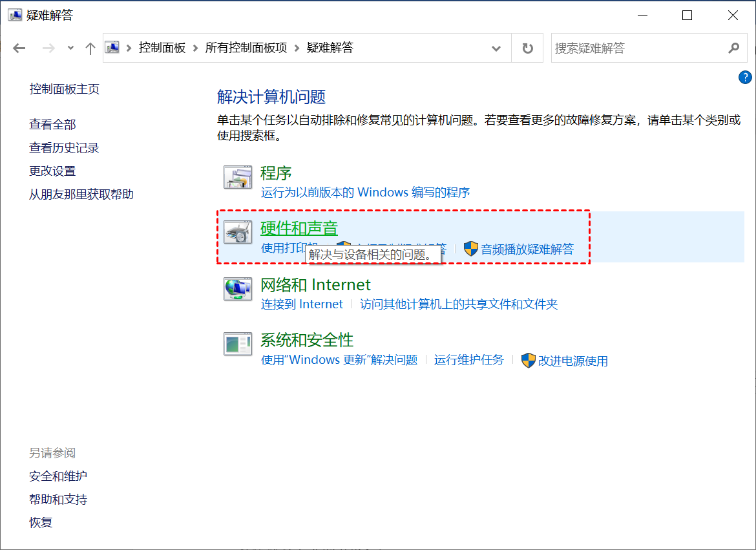Maximize the 疑难解答 window
Image resolution: width=756 pixels, height=550 pixels.
(x=687, y=16)
